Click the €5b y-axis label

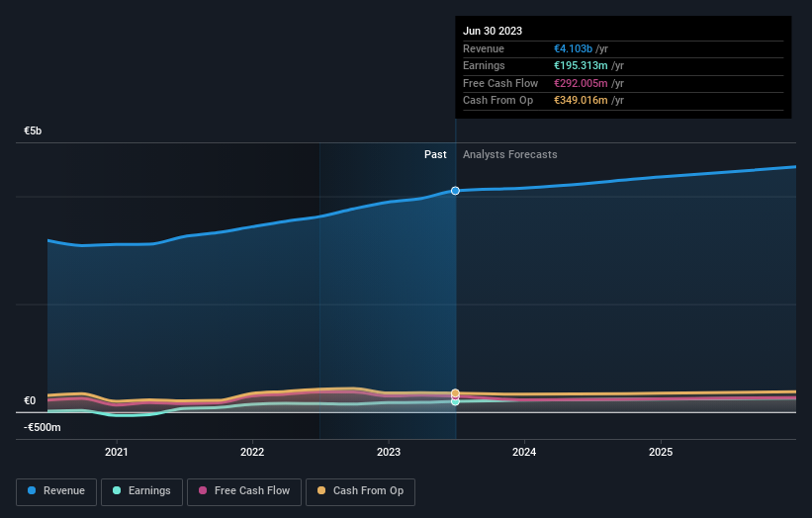coord(33,130)
